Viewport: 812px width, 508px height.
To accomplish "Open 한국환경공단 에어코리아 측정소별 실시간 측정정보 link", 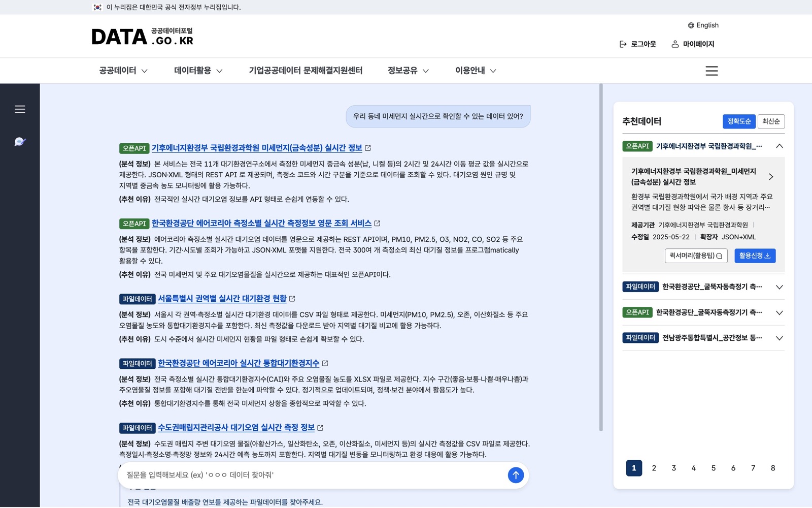I will pyautogui.click(x=261, y=223).
